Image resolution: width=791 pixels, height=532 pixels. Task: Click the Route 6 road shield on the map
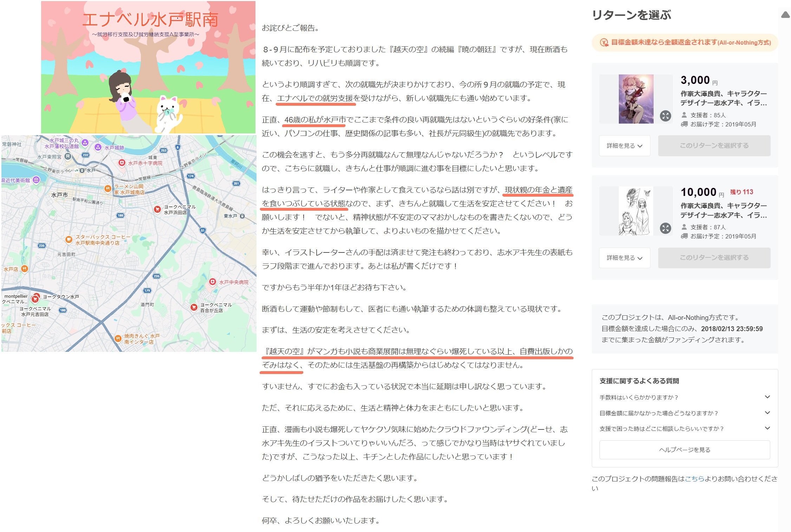(178, 147)
